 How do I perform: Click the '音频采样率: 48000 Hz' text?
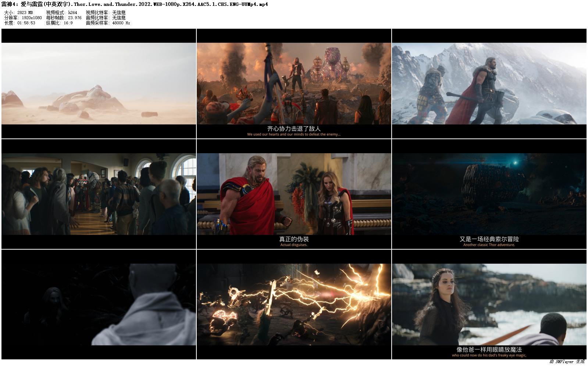[108, 23]
